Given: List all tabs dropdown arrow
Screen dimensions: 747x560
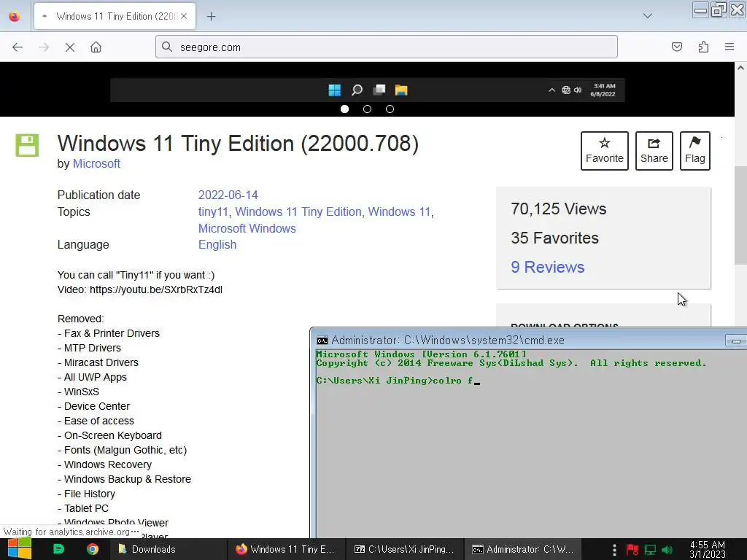Looking at the screenshot, I should tap(648, 16).
